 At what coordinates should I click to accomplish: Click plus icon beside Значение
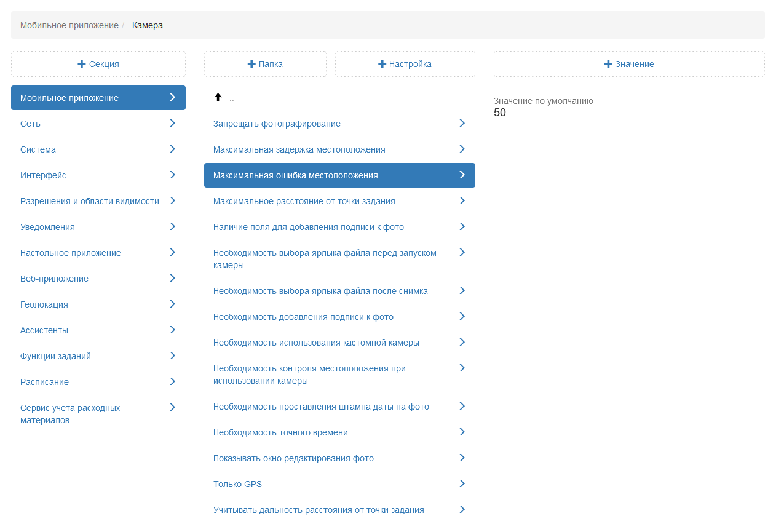click(608, 64)
